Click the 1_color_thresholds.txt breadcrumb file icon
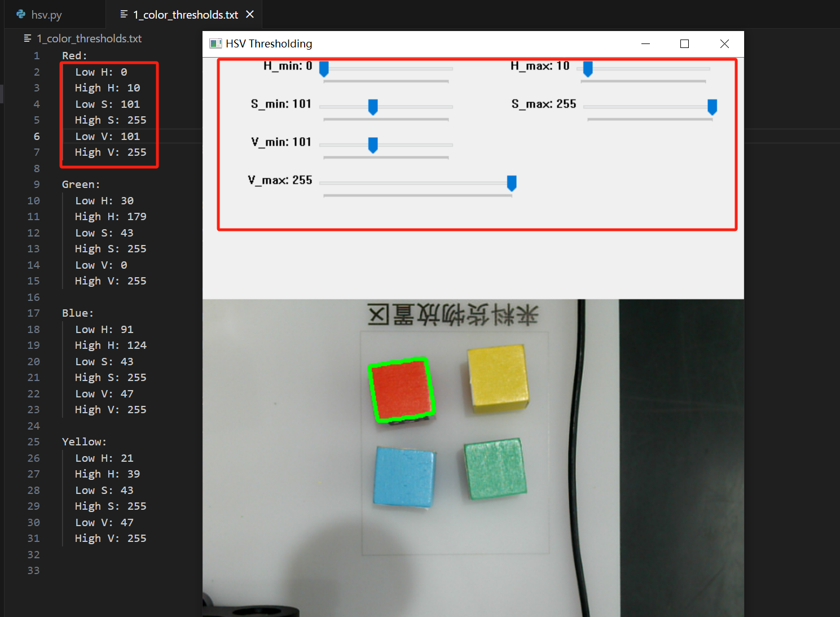 pos(28,38)
